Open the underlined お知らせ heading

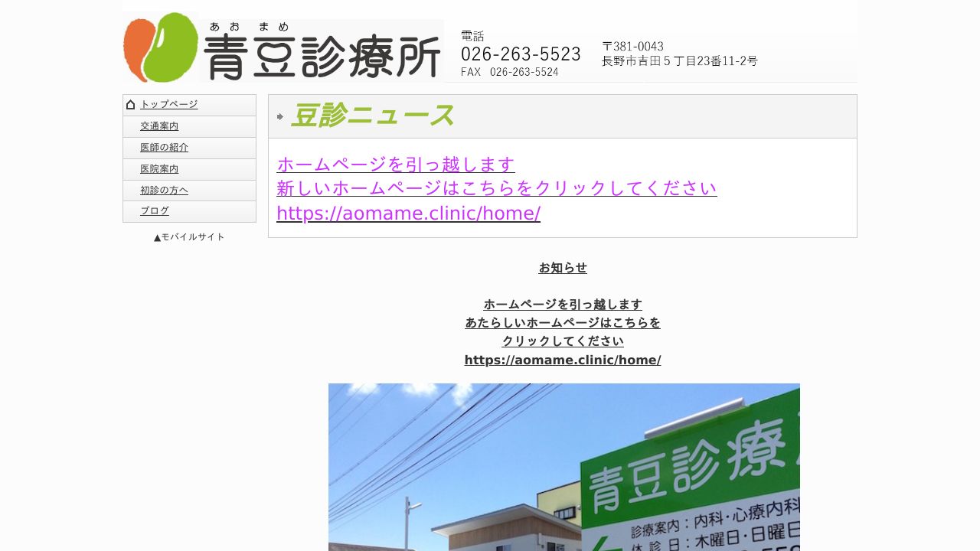tap(562, 268)
